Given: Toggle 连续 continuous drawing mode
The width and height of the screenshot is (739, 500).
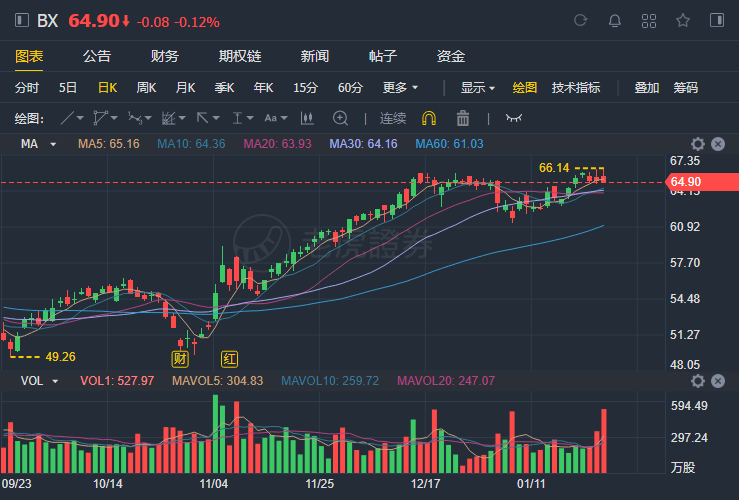Looking at the screenshot, I should 393,118.
